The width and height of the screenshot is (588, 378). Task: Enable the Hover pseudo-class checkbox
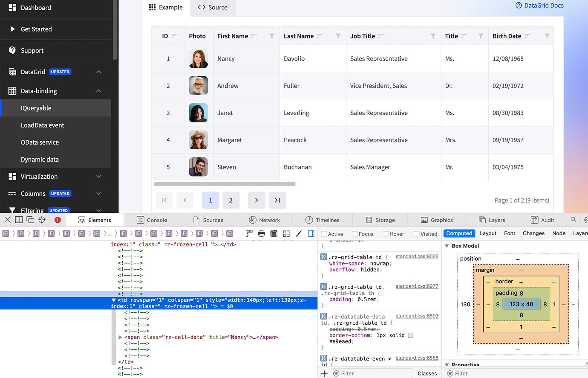coord(384,234)
